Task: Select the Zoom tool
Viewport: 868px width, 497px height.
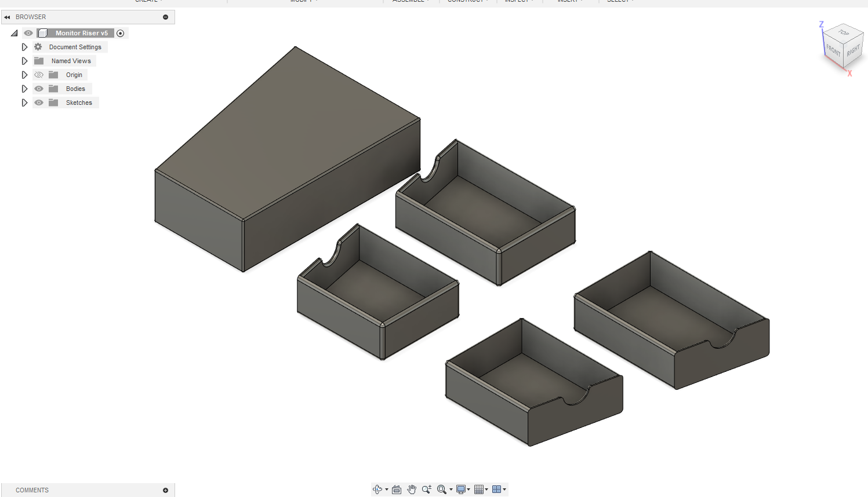Action: [426, 489]
